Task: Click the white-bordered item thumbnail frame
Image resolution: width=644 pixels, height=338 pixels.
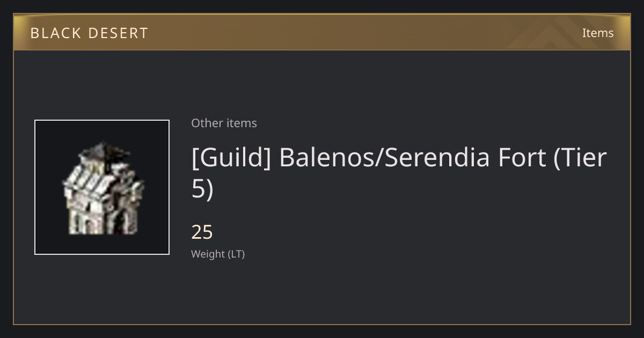Action: (102, 187)
